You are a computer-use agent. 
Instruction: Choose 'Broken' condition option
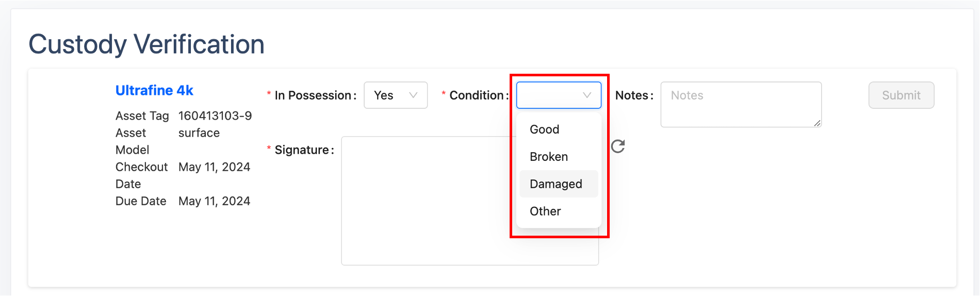(x=549, y=157)
